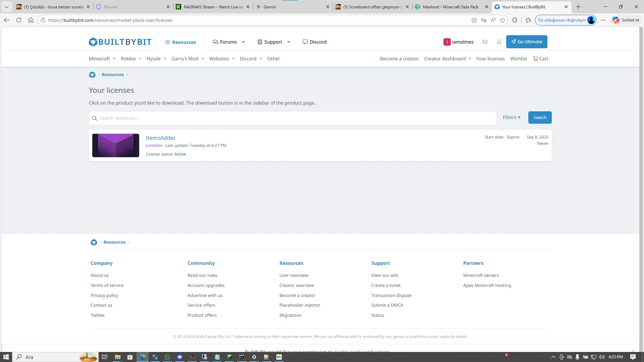Click the site info lock icon
The height and width of the screenshot is (362, 644).
click(x=43, y=20)
